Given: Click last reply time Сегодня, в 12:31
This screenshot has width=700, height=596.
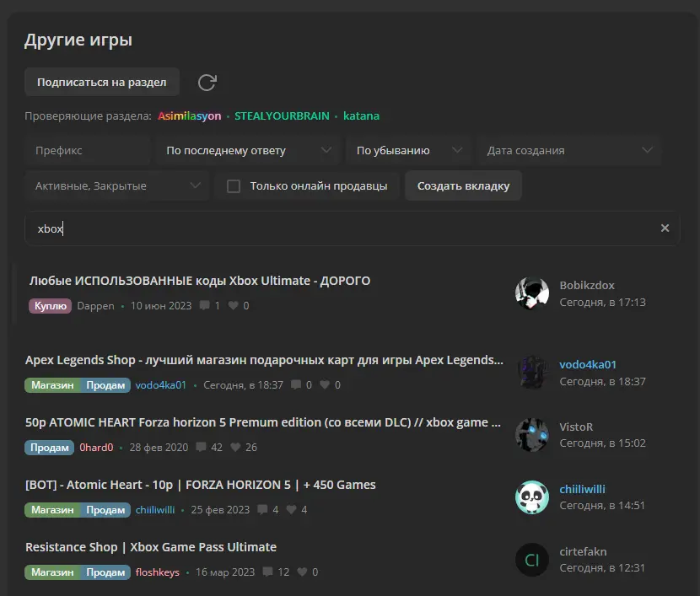Looking at the screenshot, I should (x=602, y=568).
